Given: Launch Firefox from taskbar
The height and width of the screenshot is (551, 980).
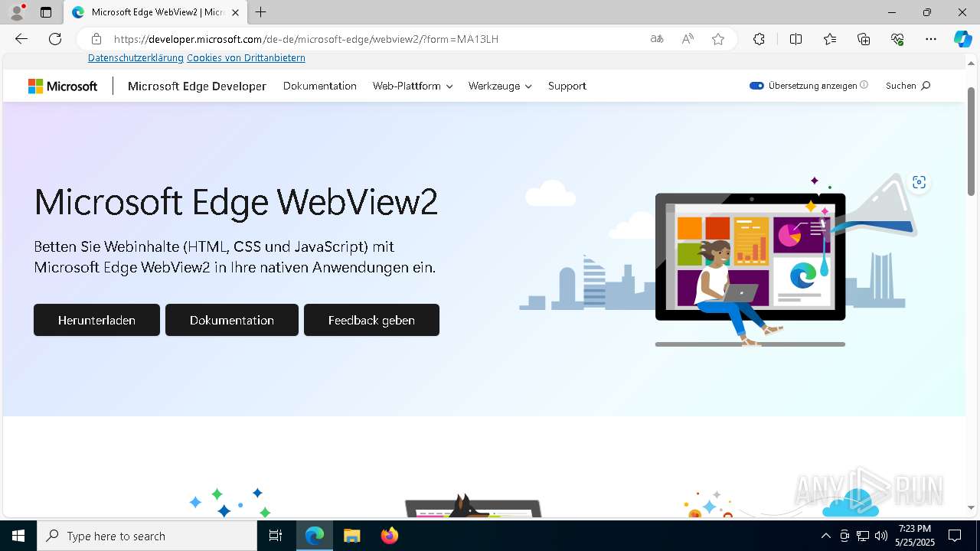Looking at the screenshot, I should click(390, 536).
